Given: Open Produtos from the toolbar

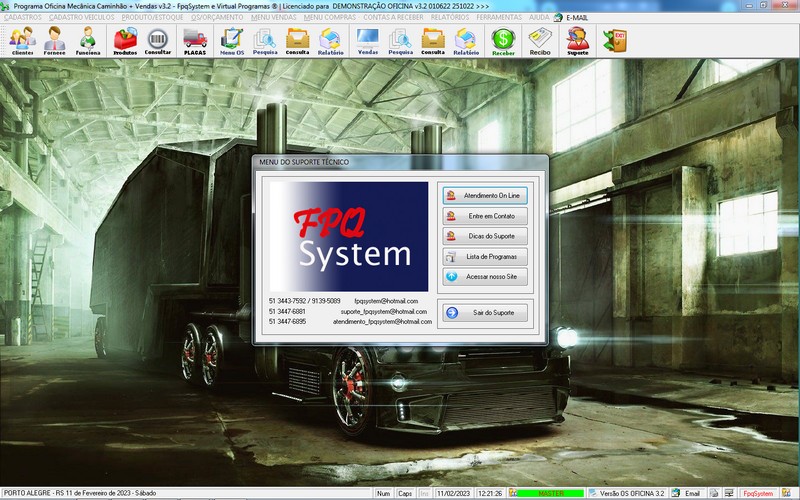Looking at the screenshot, I should click(x=125, y=40).
